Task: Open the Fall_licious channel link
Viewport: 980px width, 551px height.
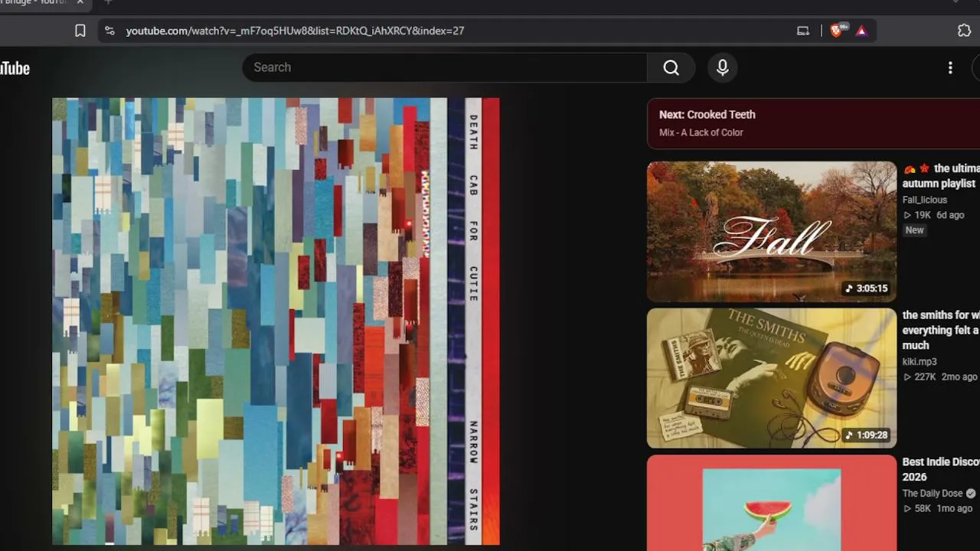Action: click(x=925, y=200)
